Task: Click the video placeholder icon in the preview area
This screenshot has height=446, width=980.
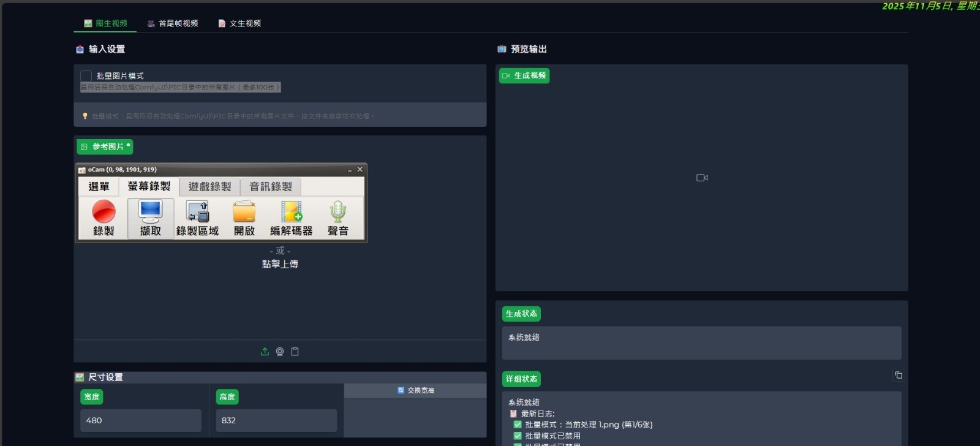Action: [702, 178]
